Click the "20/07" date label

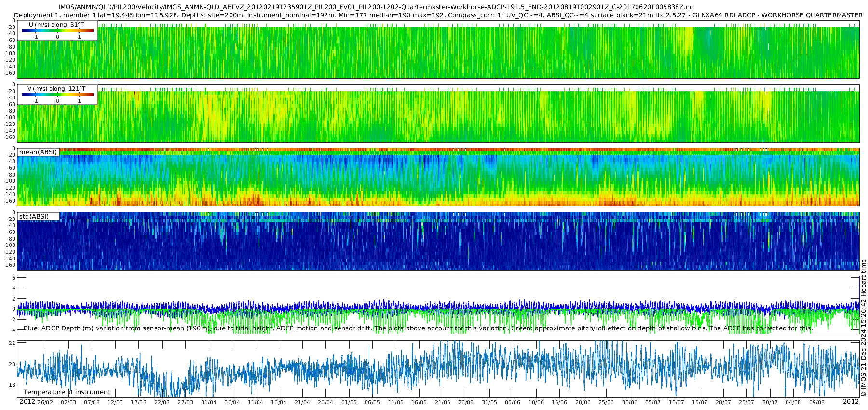pos(723,403)
